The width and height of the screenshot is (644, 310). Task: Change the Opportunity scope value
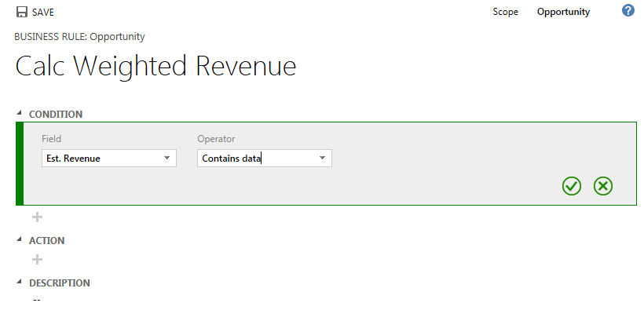pyautogui.click(x=563, y=12)
